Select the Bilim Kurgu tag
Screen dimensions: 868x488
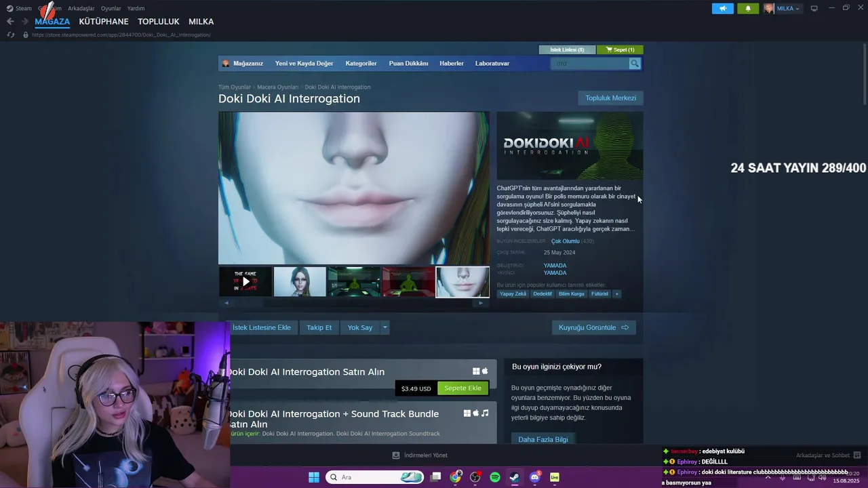point(571,294)
